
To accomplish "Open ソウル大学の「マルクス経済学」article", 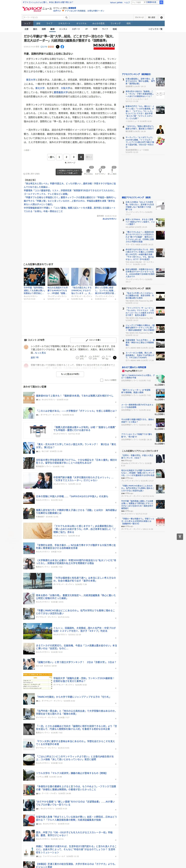I will (x=71, y=773).
